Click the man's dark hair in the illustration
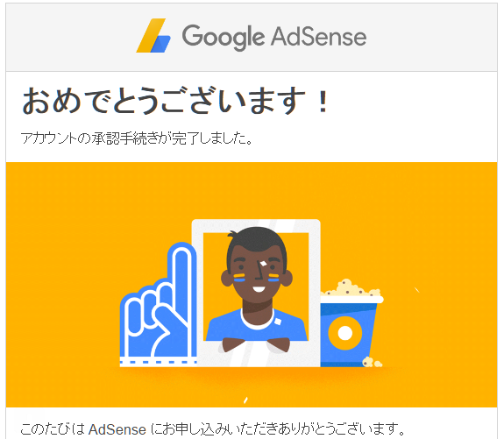The height and width of the screenshot is (439, 504). (x=257, y=240)
